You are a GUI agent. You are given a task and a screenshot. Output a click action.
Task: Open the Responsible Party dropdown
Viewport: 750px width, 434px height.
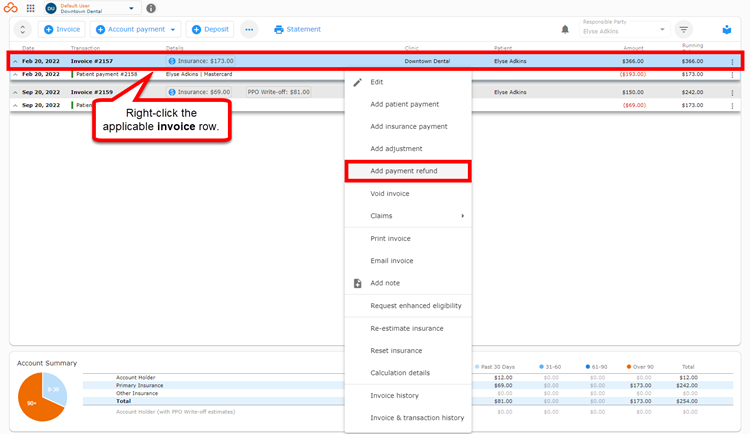click(x=624, y=29)
